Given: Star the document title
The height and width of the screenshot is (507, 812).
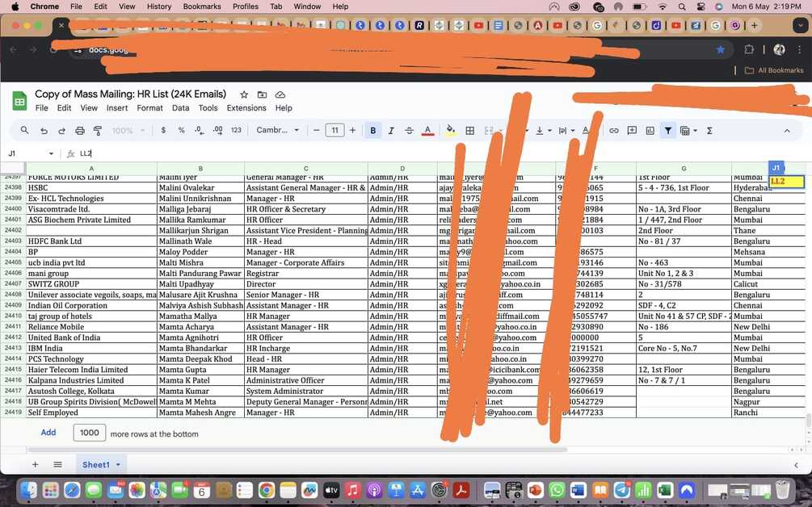Looking at the screenshot, I should click(x=244, y=94).
